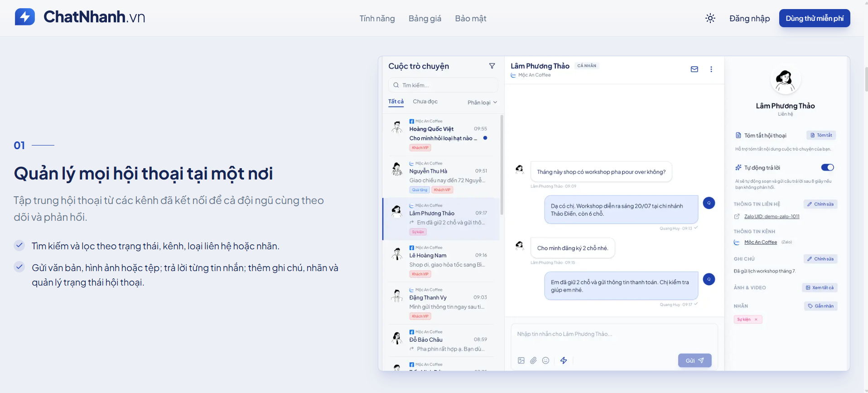
Task: Click the 'Xem tất cả' media button
Action: (820, 287)
